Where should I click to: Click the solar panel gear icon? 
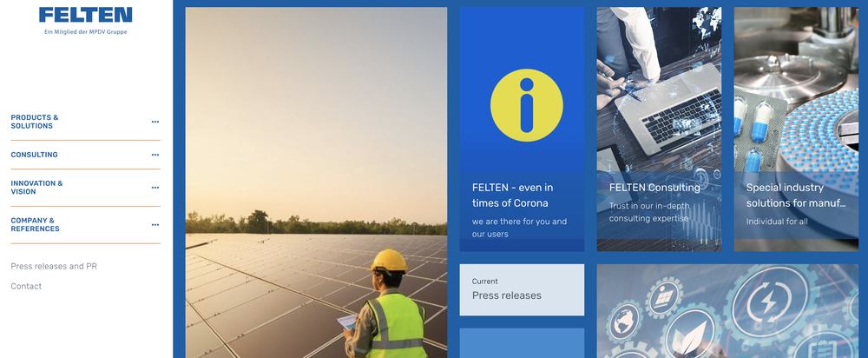[x=663, y=298]
